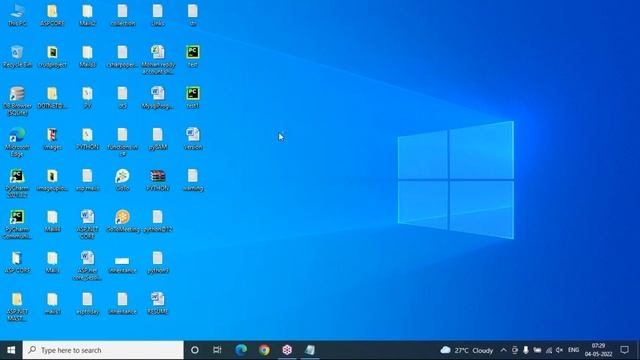Select the PyCharm 2021 desktop shortcut
Screen dimensions: 640x360
coord(17,183)
